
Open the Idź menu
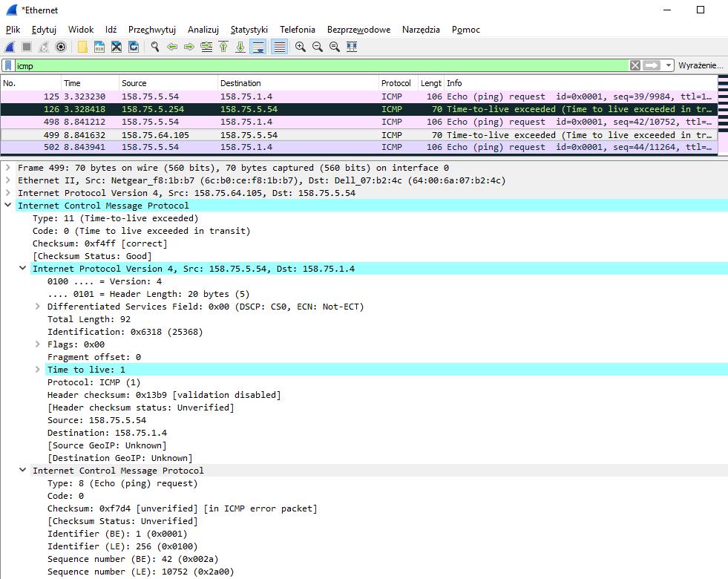click(111, 30)
